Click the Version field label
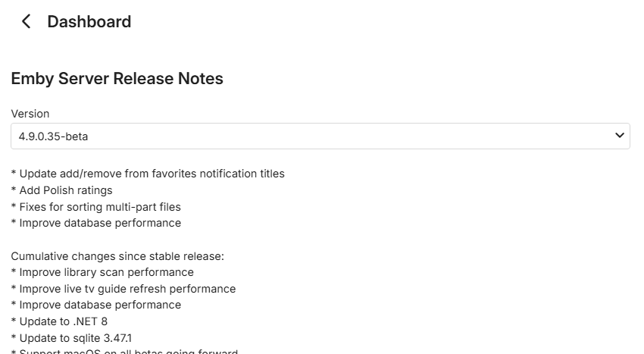Screen dimensions: 644x354 coord(30,114)
